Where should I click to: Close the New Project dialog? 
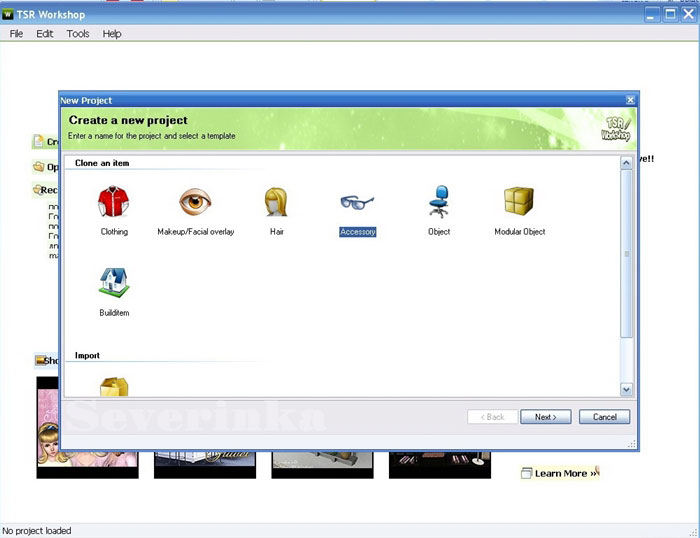pyautogui.click(x=630, y=100)
